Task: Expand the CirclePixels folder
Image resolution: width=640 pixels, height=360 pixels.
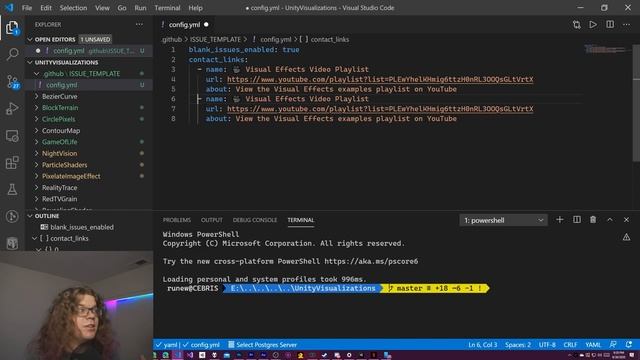Action: tap(37, 119)
